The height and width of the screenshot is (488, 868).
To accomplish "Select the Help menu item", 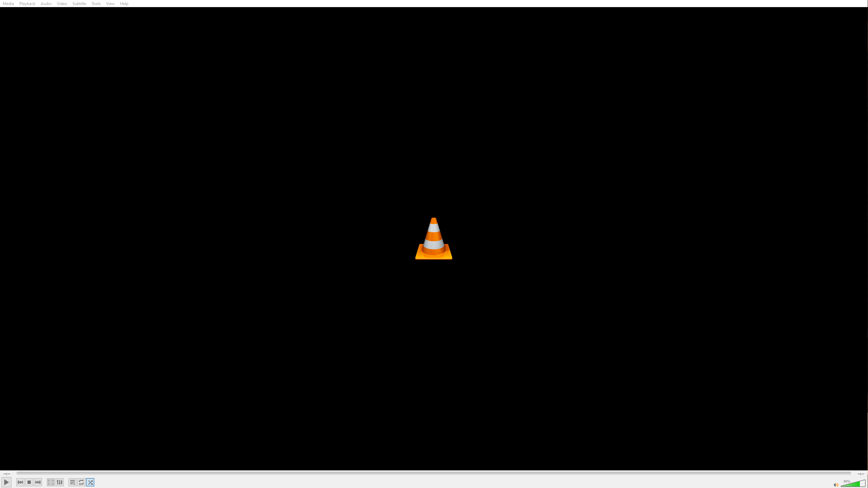I will pos(124,4).
